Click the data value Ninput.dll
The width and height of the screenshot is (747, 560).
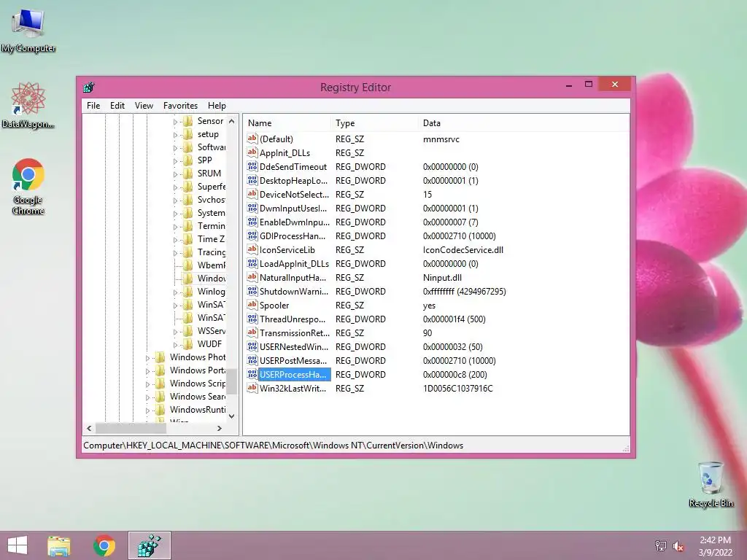point(442,278)
